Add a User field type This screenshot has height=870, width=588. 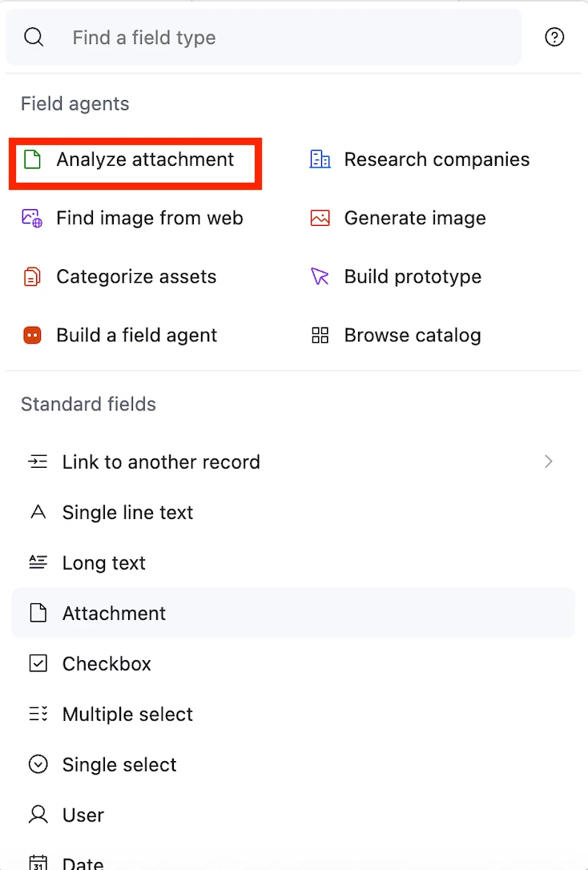pyautogui.click(x=83, y=816)
